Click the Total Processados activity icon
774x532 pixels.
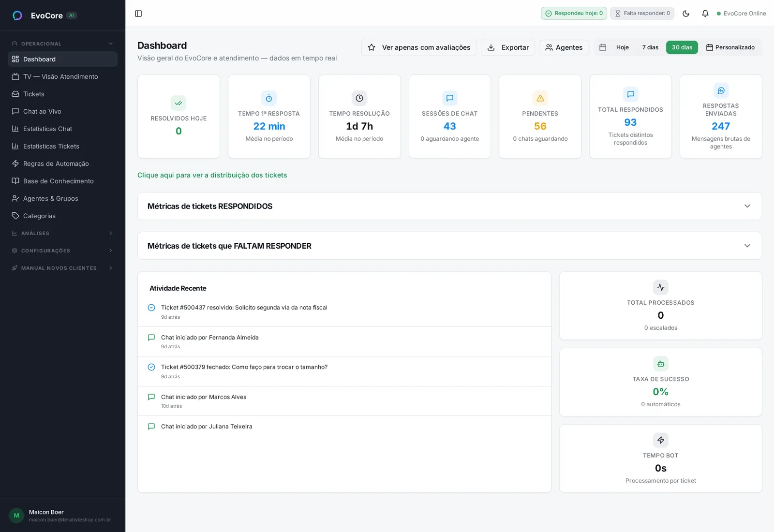661,287
